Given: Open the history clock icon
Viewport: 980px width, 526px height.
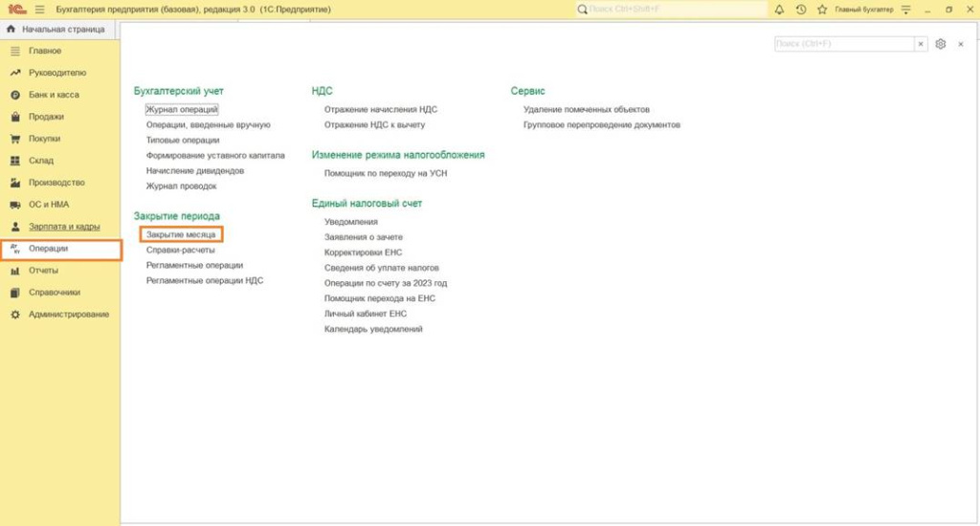Looking at the screenshot, I should pyautogui.click(x=800, y=9).
